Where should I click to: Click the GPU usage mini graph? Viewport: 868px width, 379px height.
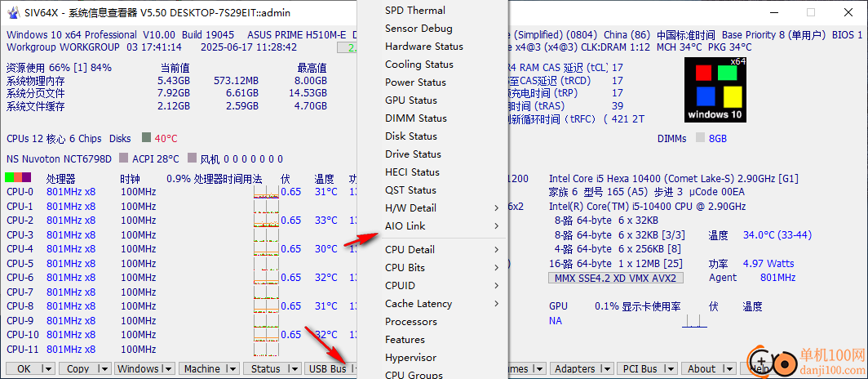point(694,321)
